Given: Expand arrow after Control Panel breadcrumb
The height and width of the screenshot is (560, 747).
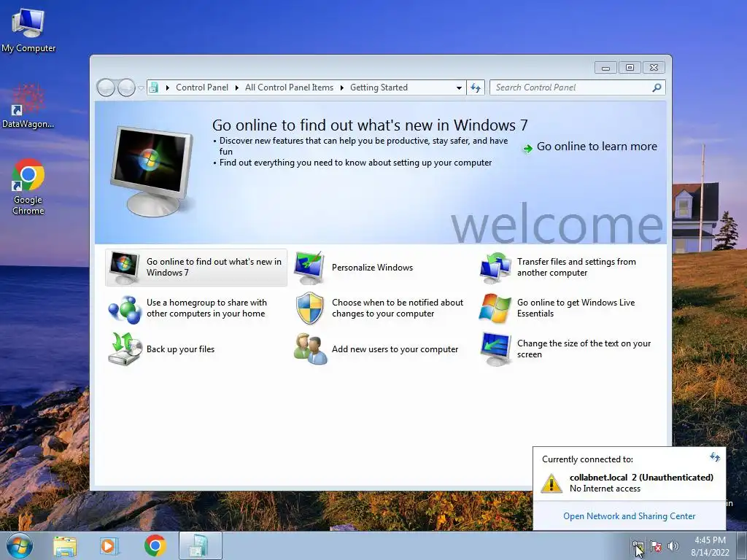Looking at the screenshot, I should (237, 87).
